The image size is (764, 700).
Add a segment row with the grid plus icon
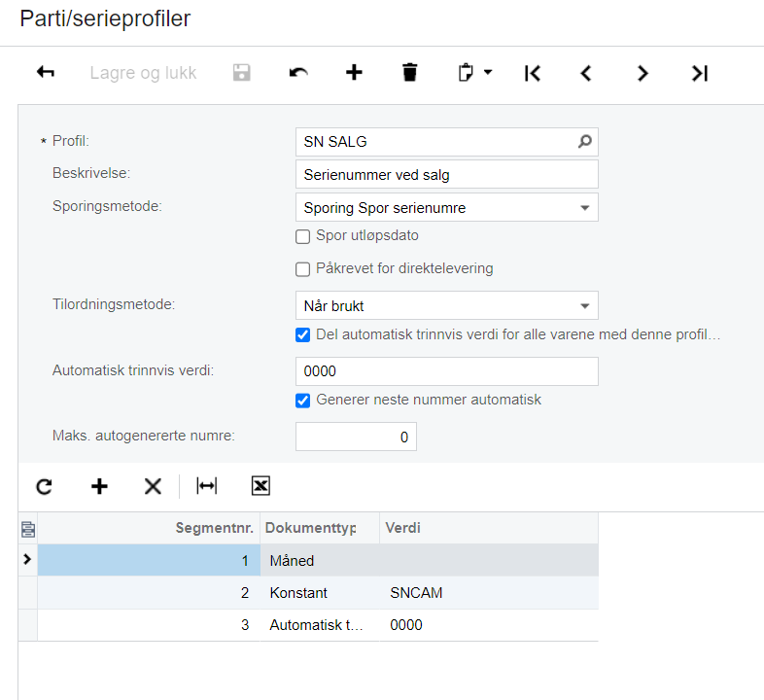coord(99,486)
